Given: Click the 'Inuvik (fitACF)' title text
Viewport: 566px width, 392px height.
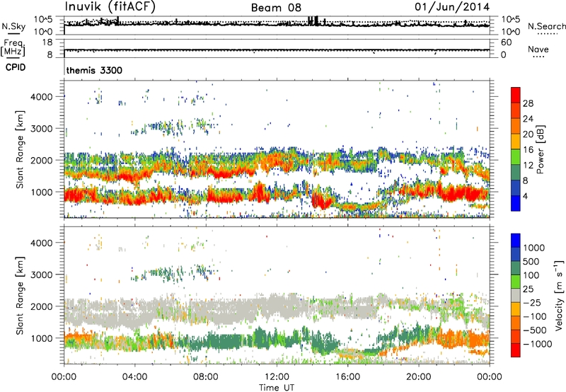Looking at the screenshot, I should click(110, 7).
